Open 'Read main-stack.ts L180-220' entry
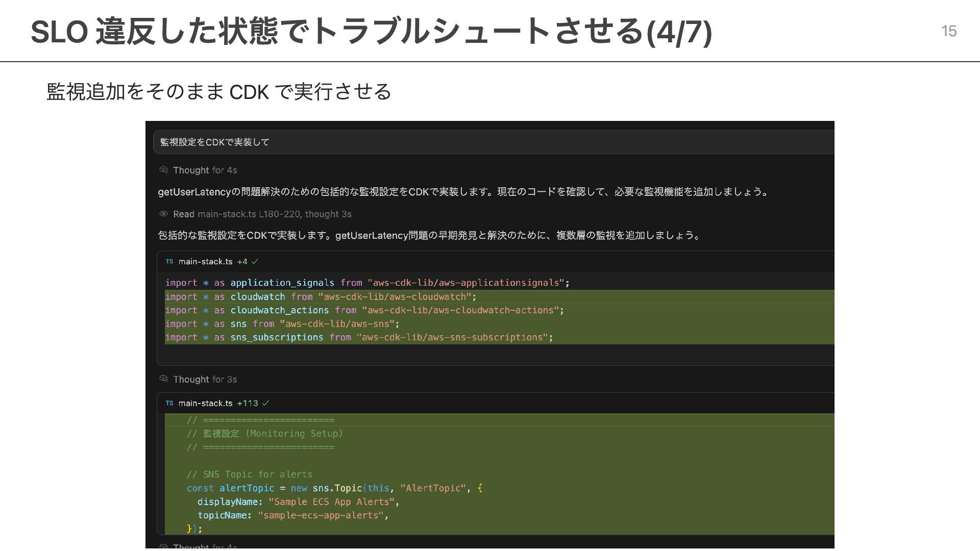 pos(262,214)
